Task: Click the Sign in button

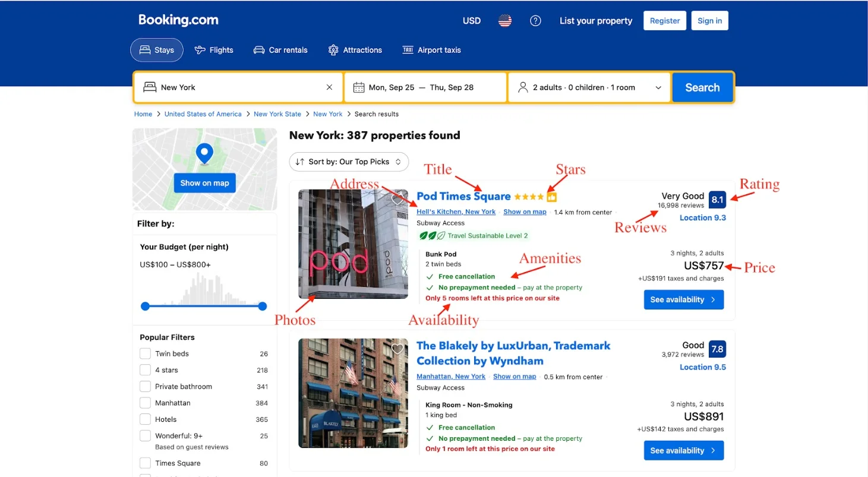Action: (709, 21)
